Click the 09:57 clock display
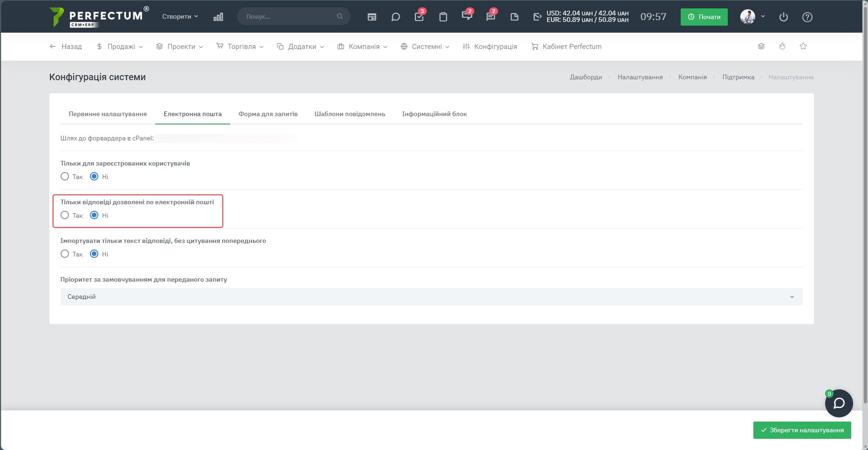The image size is (868, 450). click(653, 17)
